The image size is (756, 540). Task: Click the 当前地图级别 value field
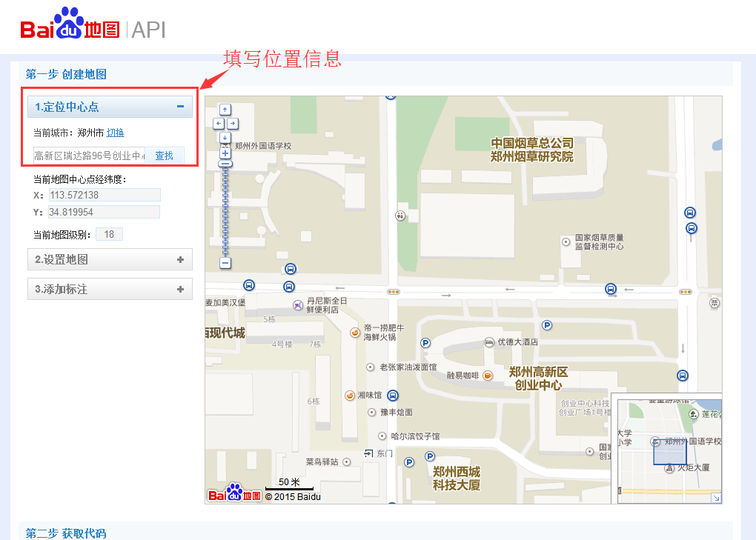[x=109, y=234]
